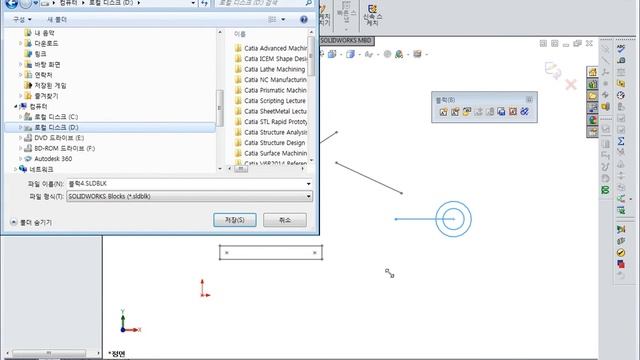Screen dimensions: 640x360
Task: Open Appearances tab in task pane
Action: [592, 120]
